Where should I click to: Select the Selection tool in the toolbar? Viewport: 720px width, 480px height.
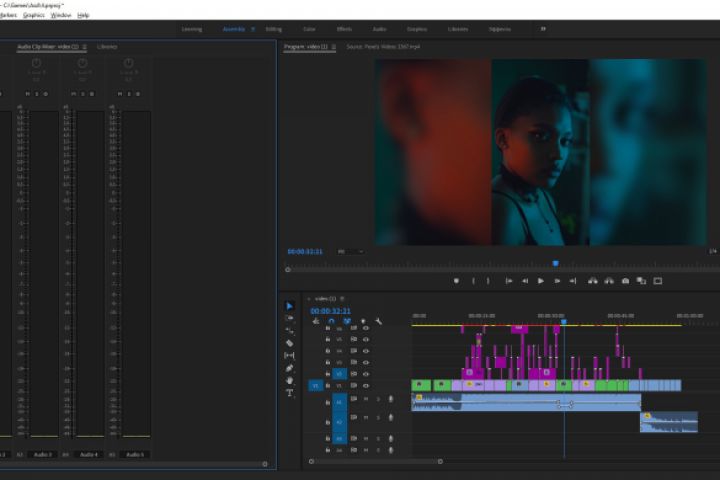click(289, 306)
